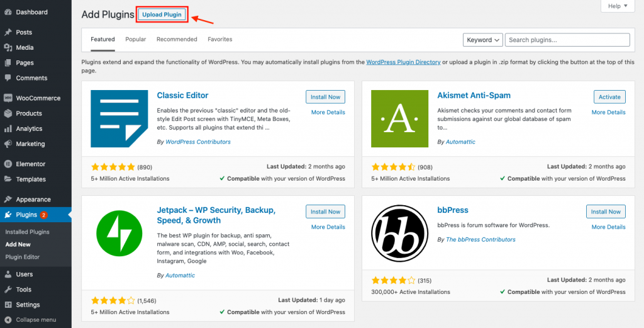Activate the Akismet Anti-Spam plugin
Viewport: 644px width, 328px height.
coord(609,97)
